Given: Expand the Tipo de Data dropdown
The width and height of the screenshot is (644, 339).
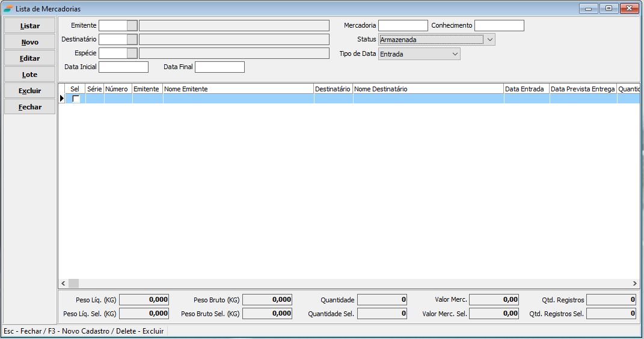Looking at the screenshot, I should click(455, 54).
